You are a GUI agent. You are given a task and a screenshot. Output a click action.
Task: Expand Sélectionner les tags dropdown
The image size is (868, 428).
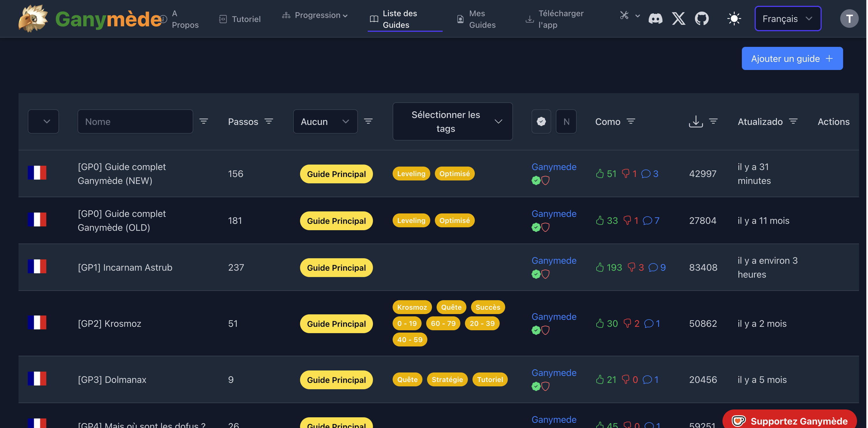click(453, 121)
